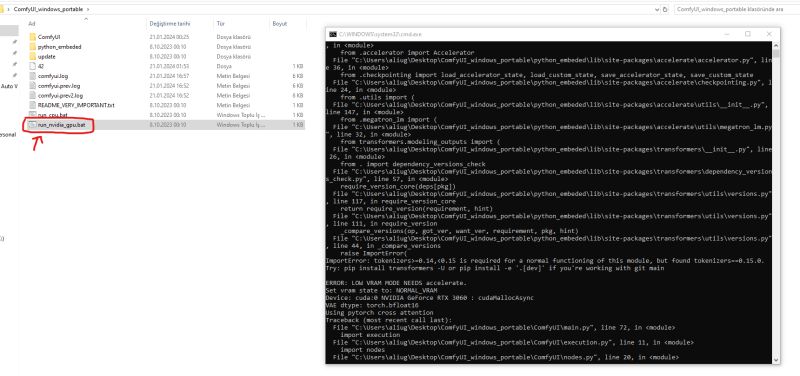Sort by the Boyut column header
Image resolution: width=800 pixels, height=376 pixels.
(x=280, y=24)
